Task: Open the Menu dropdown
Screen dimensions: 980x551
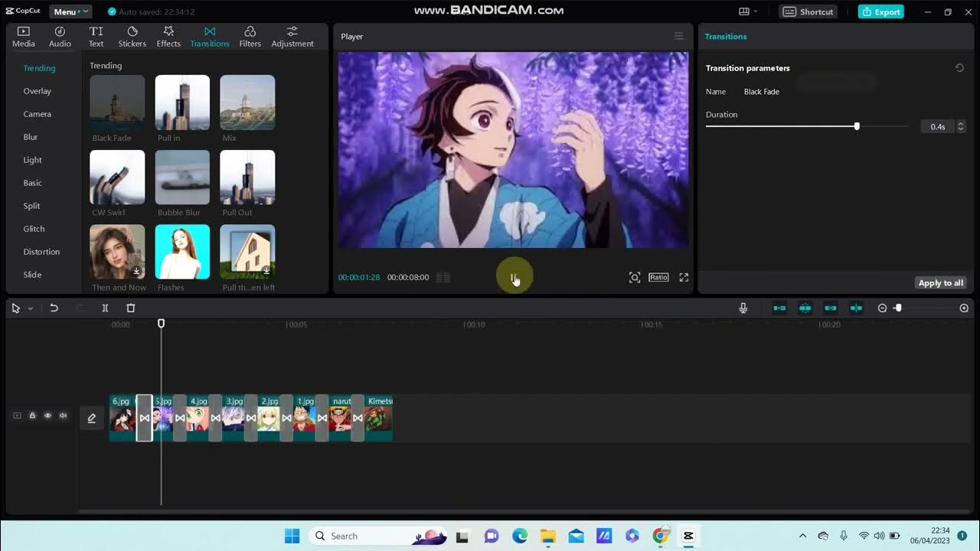Action: tap(70, 11)
